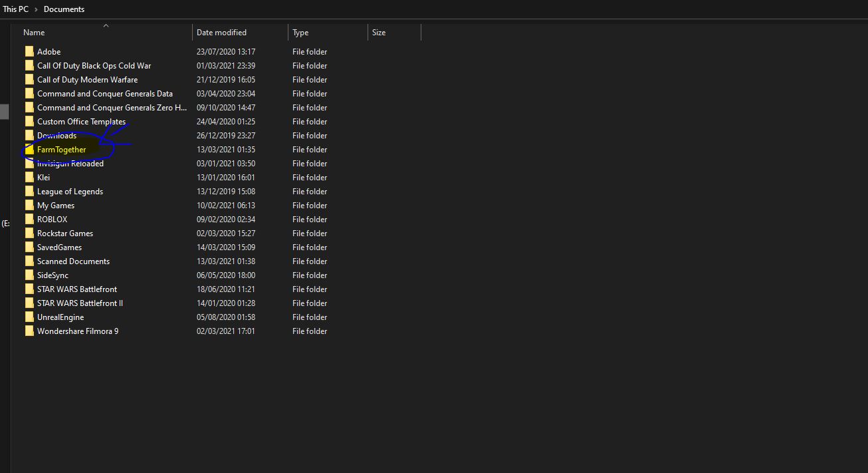
Task: Select the ROBLOX folder icon
Action: [29, 220]
